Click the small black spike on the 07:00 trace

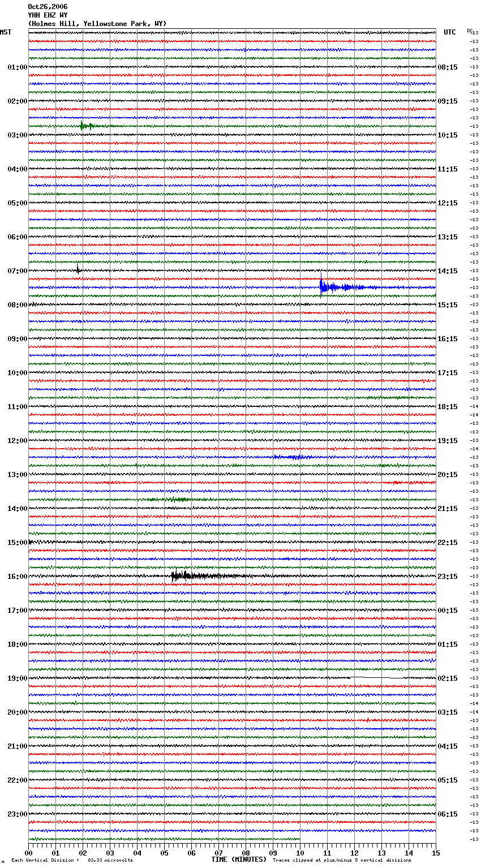pos(78,269)
